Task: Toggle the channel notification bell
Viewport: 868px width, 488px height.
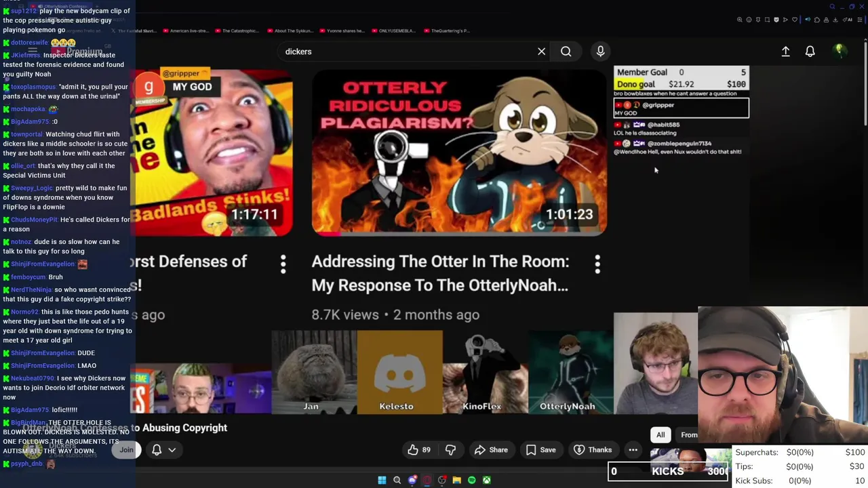Action: tap(157, 449)
